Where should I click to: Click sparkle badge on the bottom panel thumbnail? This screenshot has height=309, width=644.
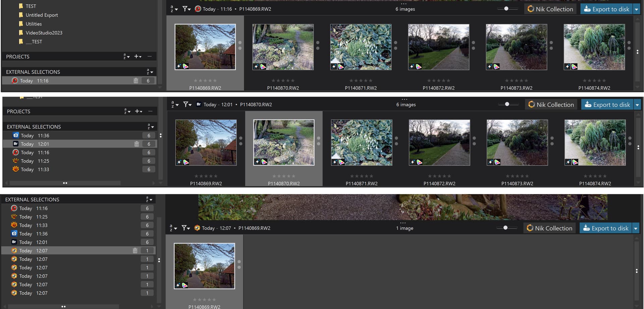click(x=178, y=286)
